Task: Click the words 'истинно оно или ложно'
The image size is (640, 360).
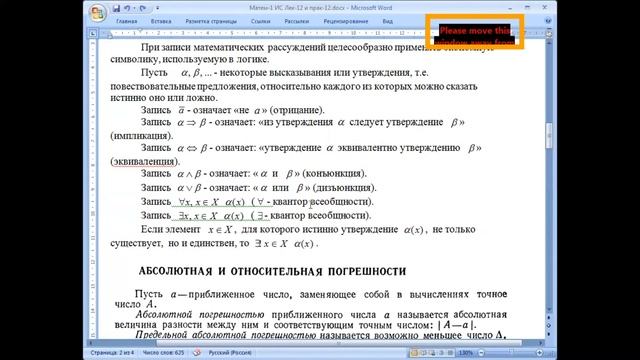Action: (x=164, y=98)
